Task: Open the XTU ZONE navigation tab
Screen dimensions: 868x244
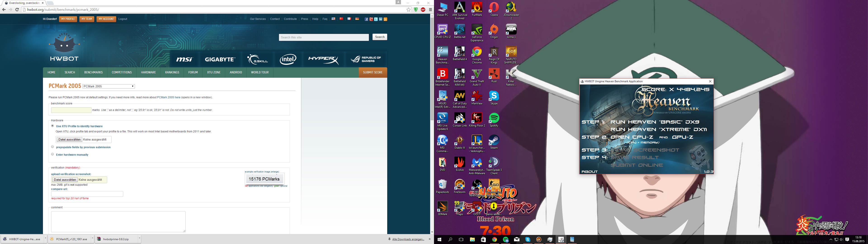Action: (x=214, y=73)
